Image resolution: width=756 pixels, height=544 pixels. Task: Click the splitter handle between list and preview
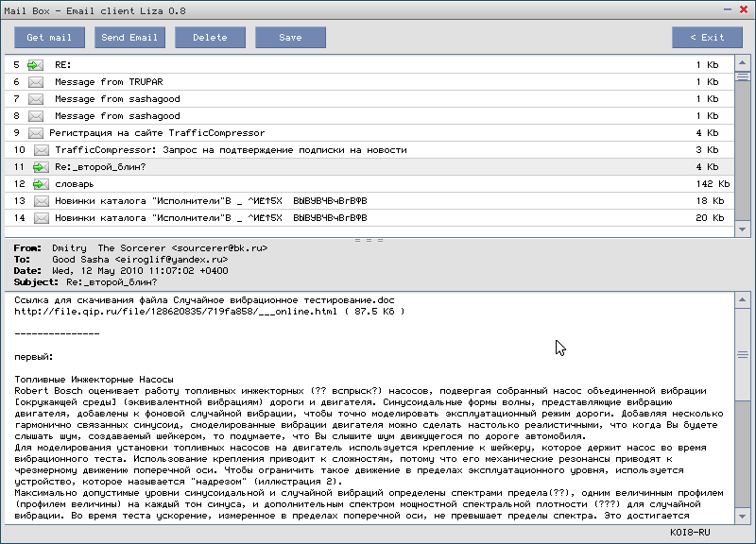pyautogui.click(x=367, y=240)
